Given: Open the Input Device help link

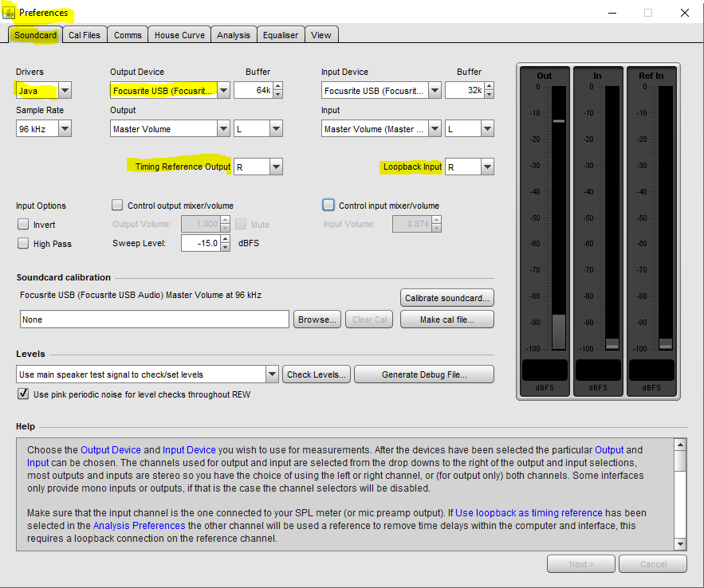Looking at the screenshot, I should pyautogui.click(x=189, y=450).
